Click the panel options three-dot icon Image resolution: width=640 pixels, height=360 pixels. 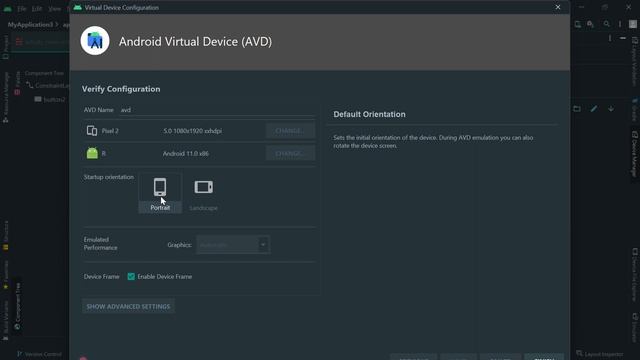[610, 38]
